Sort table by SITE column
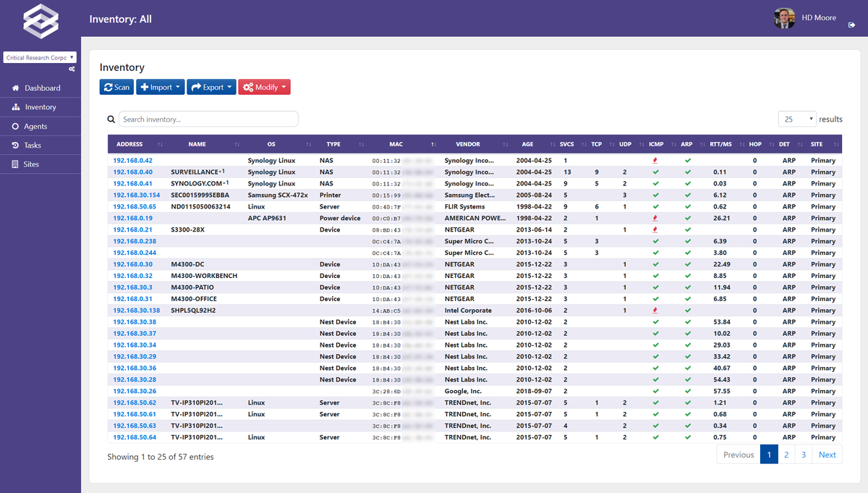 click(x=822, y=144)
